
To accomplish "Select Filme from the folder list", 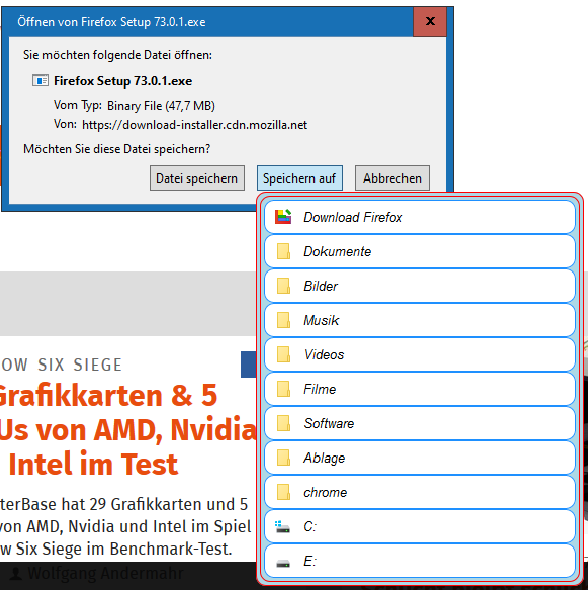I will [420, 389].
